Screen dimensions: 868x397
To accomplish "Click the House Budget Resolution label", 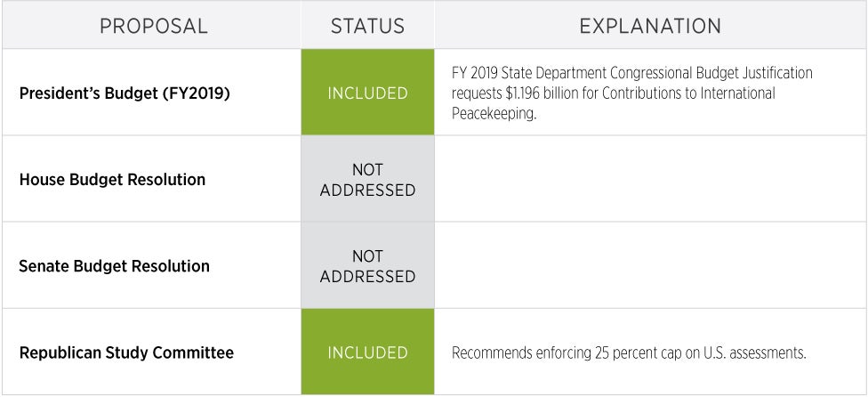I will pos(112,179).
